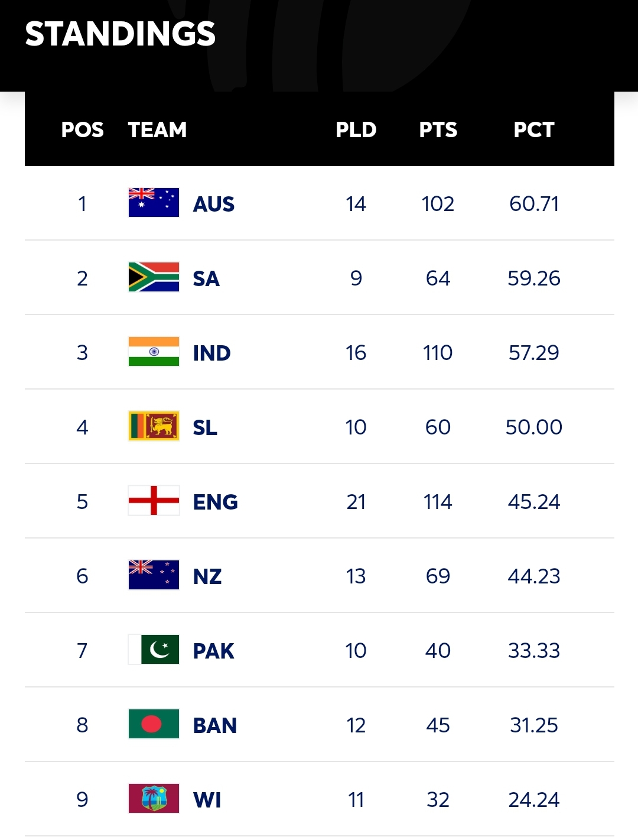Select the PTS column header
Screen dimensions: 638x840
pyautogui.click(x=438, y=129)
